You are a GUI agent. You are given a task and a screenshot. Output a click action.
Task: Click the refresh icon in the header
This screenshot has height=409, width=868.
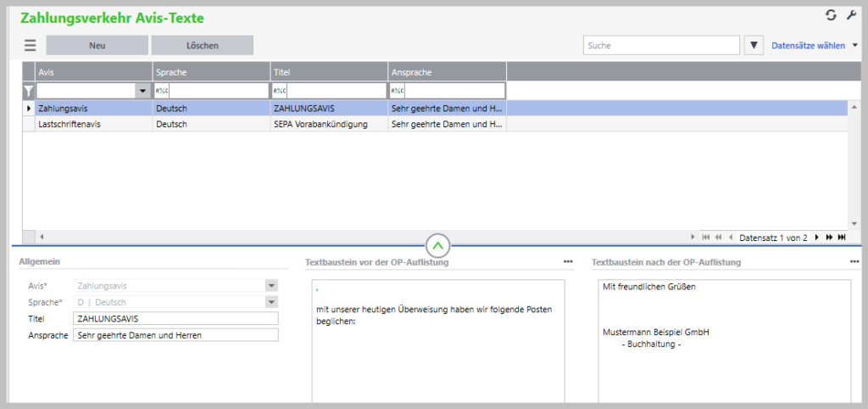point(831,15)
